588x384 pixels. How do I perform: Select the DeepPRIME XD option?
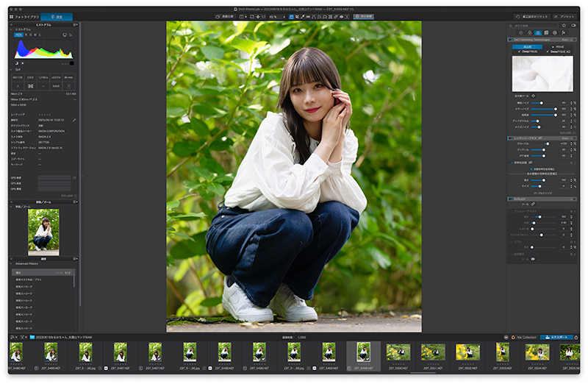pyautogui.click(x=559, y=51)
